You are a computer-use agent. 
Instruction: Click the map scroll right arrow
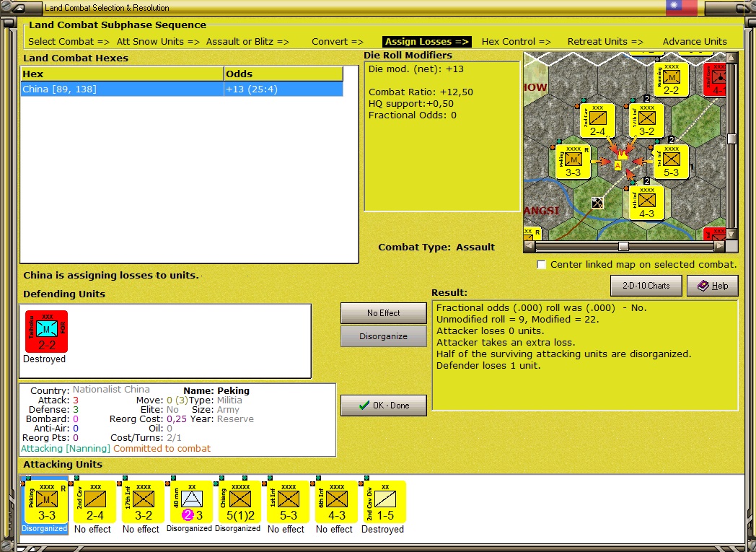[719, 246]
